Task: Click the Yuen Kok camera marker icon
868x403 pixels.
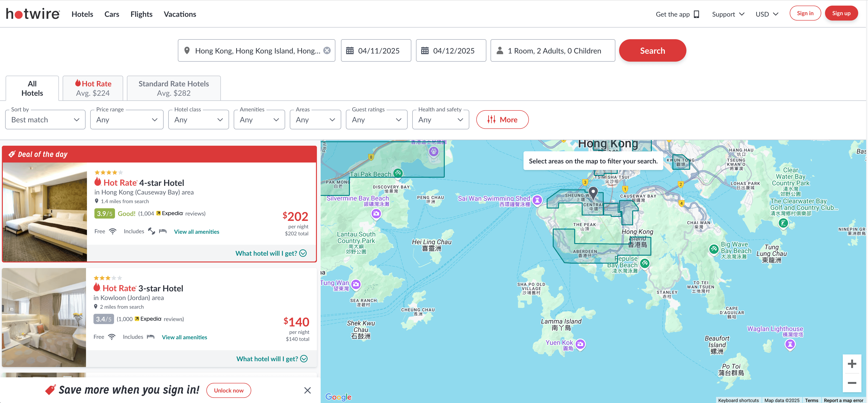Action: pos(580,344)
